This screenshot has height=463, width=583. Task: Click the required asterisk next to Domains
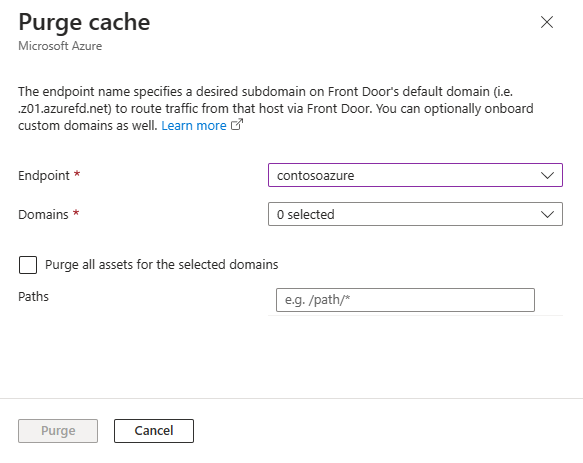76,213
